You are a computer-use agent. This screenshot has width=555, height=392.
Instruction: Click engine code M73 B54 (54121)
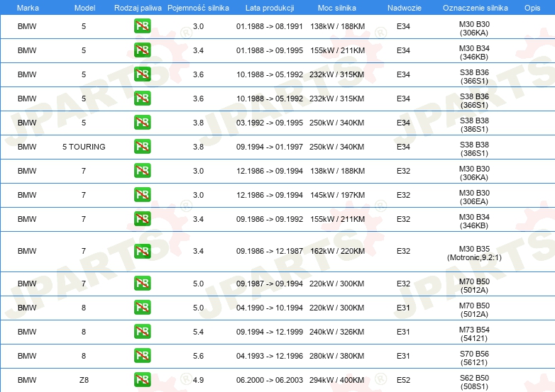pos(474,334)
